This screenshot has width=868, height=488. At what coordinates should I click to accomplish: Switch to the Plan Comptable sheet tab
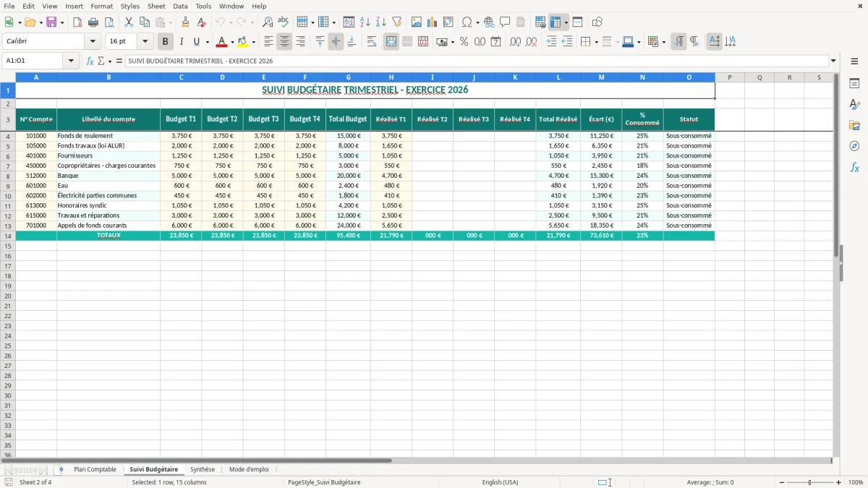(95, 470)
